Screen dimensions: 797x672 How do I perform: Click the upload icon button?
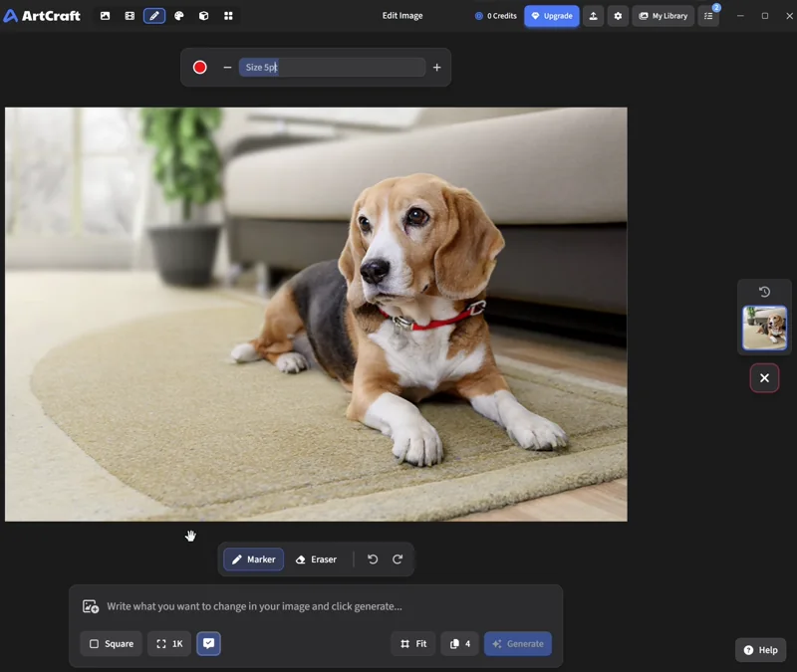pos(593,16)
